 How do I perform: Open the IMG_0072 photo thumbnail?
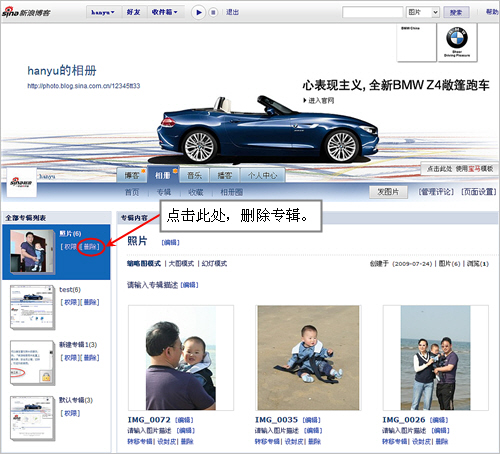tap(181, 358)
